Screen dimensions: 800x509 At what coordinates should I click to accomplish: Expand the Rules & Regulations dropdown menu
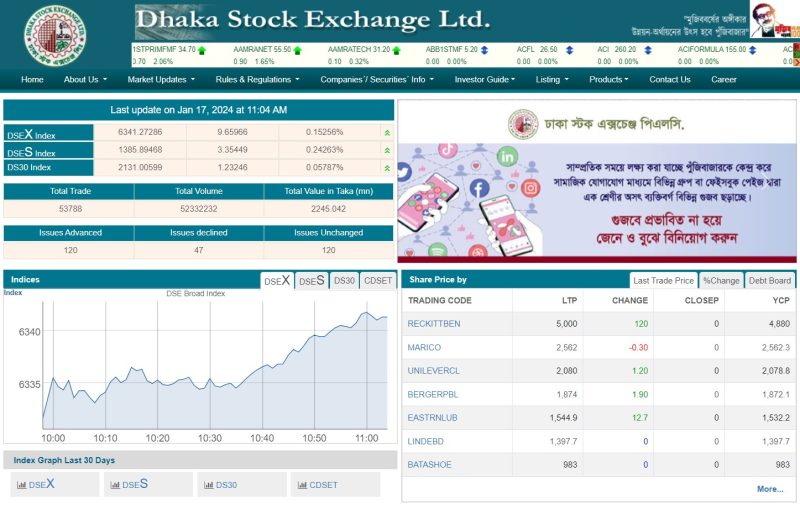point(257,79)
